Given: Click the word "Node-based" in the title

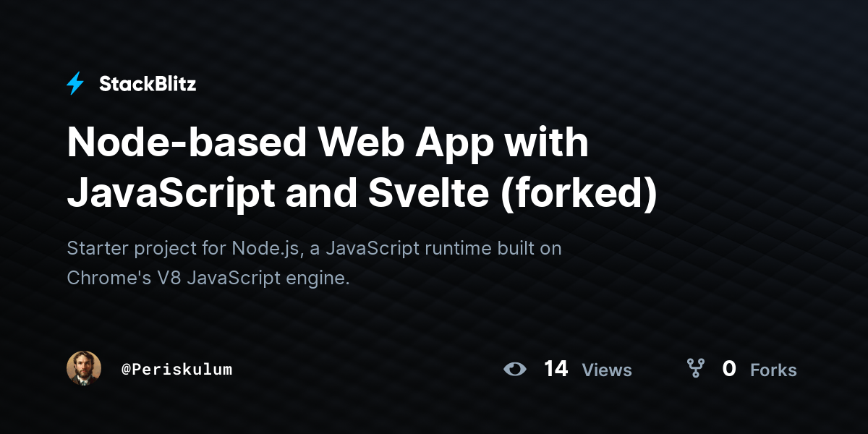Looking at the screenshot, I should [x=187, y=142].
